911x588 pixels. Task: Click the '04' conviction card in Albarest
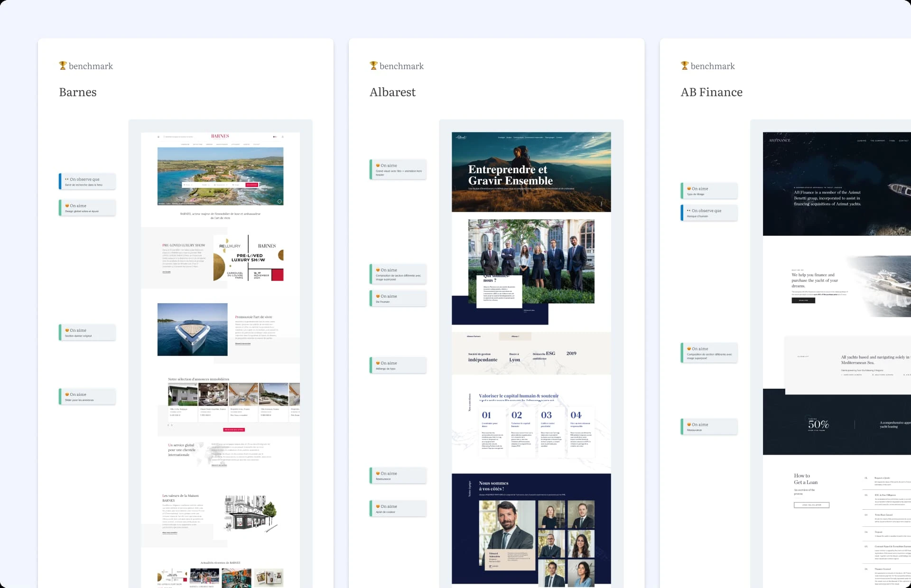[x=581, y=432]
